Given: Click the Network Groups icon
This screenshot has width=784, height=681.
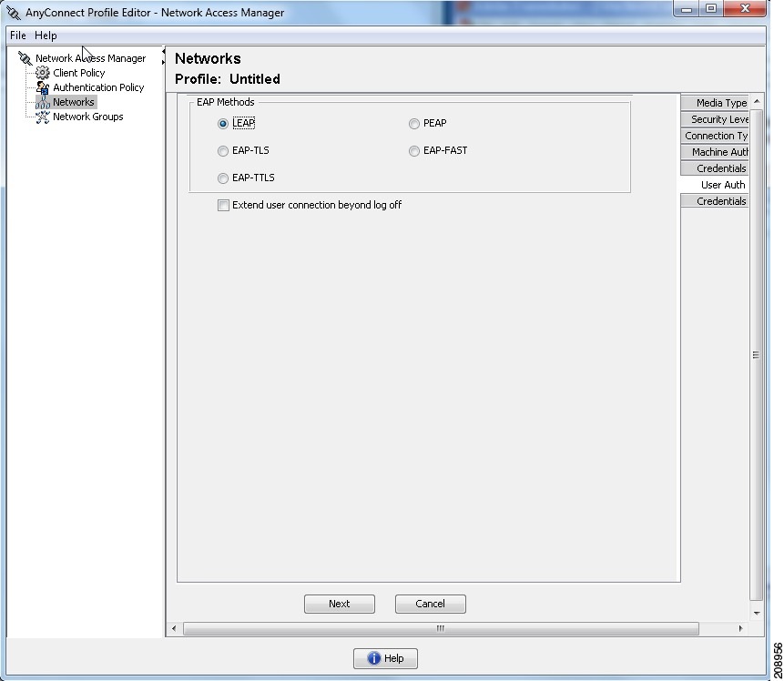Looking at the screenshot, I should coord(43,117).
